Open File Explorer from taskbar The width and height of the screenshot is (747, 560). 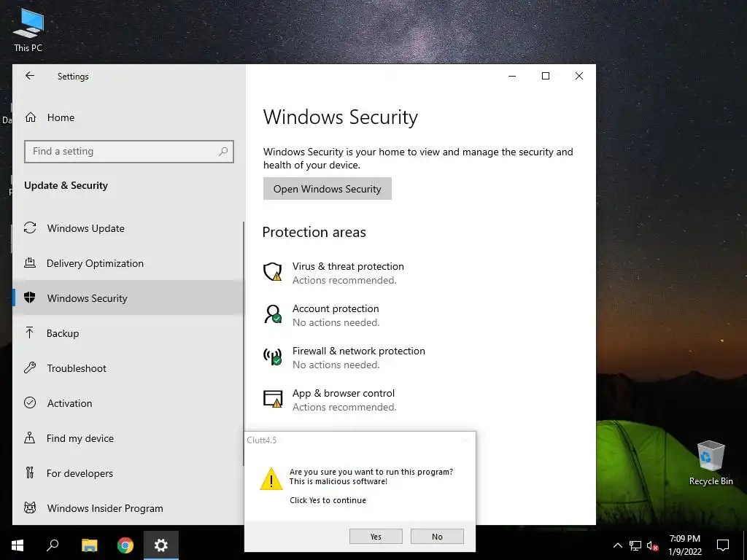[89, 545]
